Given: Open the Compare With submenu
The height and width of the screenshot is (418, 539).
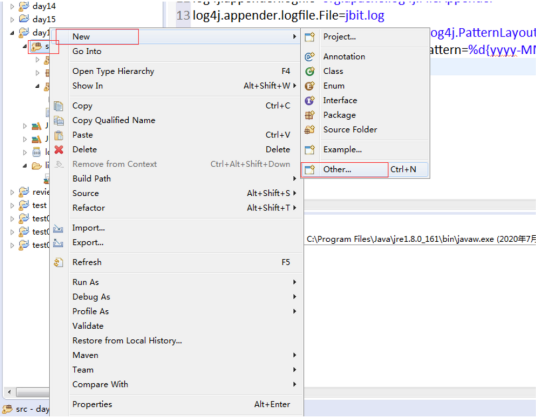Looking at the screenshot, I should pyautogui.click(x=177, y=384).
